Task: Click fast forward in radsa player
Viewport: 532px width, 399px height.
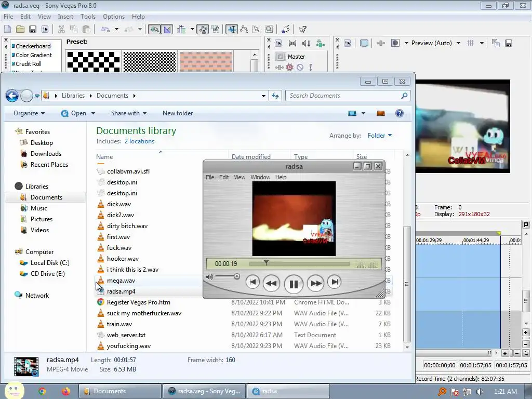Action: [x=316, y=283]
